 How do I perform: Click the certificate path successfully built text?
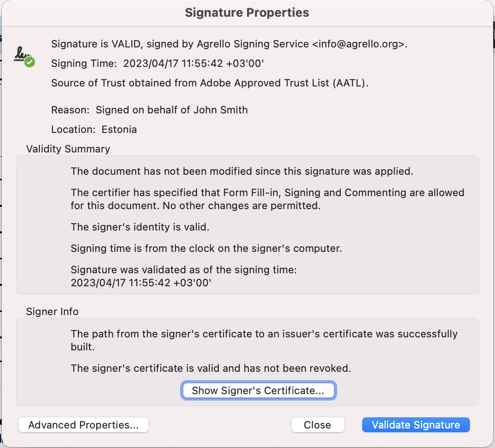coord(264,340)
